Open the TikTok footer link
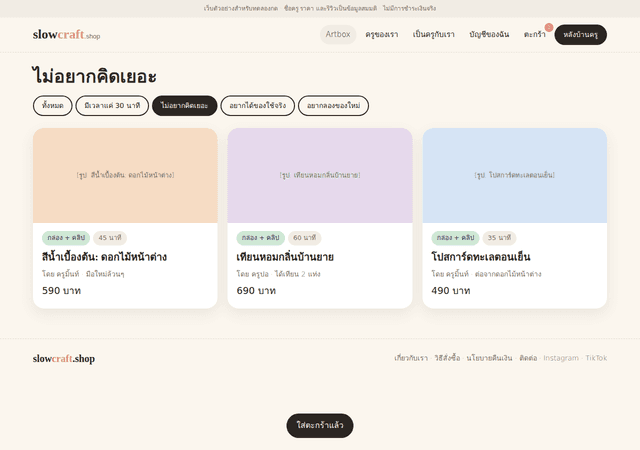The height and width of the screenshot is (450, 640). click(x=596, y=358)
